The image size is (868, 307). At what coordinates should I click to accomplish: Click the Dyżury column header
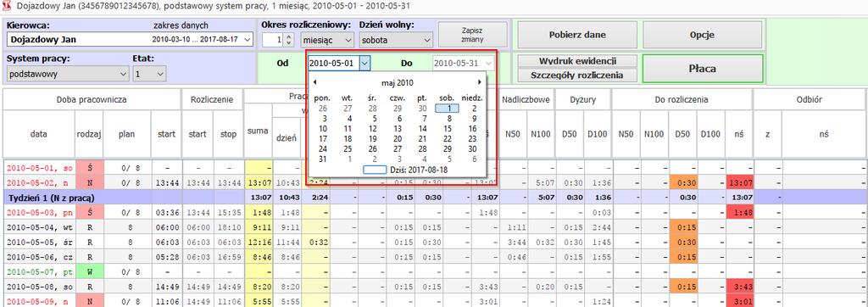click(582, 100)
